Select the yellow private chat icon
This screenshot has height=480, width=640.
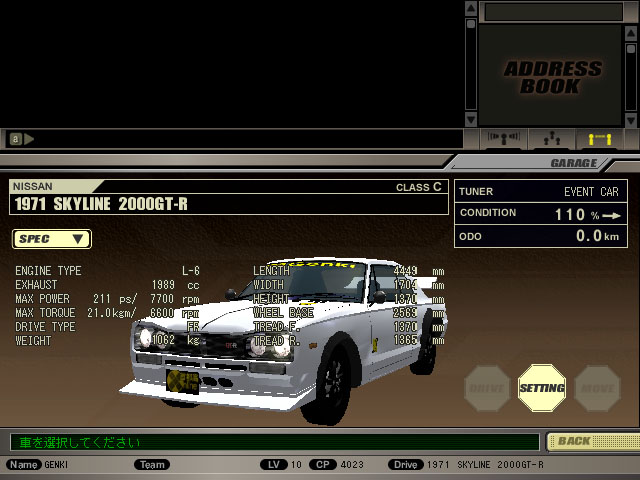point(599,138)
